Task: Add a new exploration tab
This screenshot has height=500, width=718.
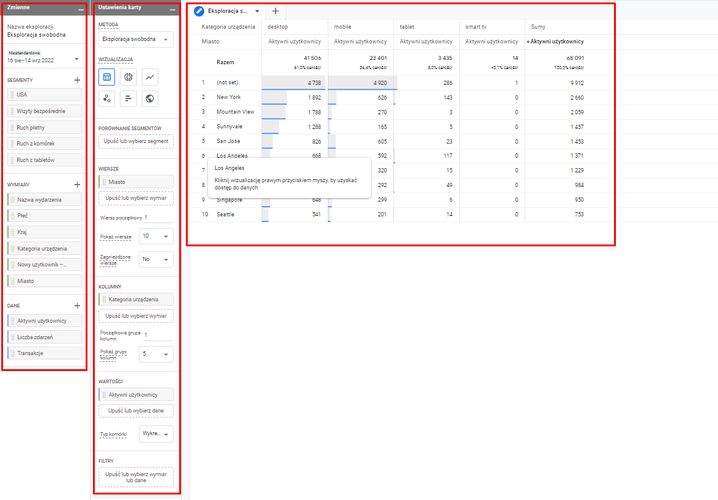Action: tap(276, 11)
